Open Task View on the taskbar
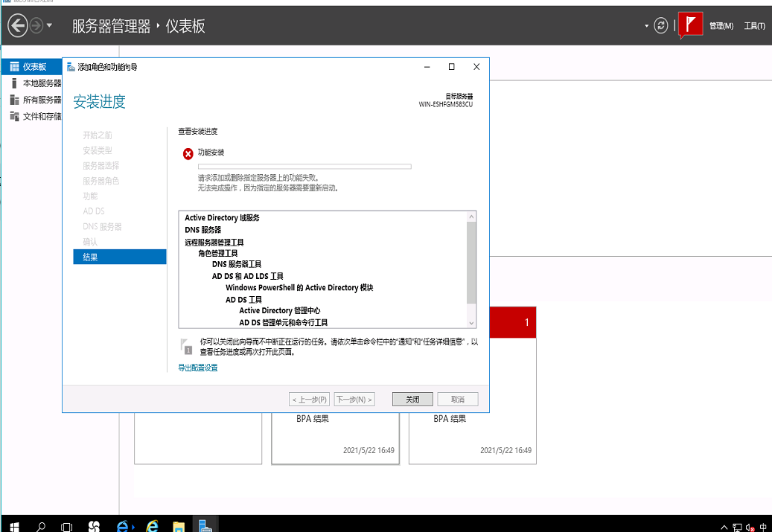772x532 pixels. point(66,527)
